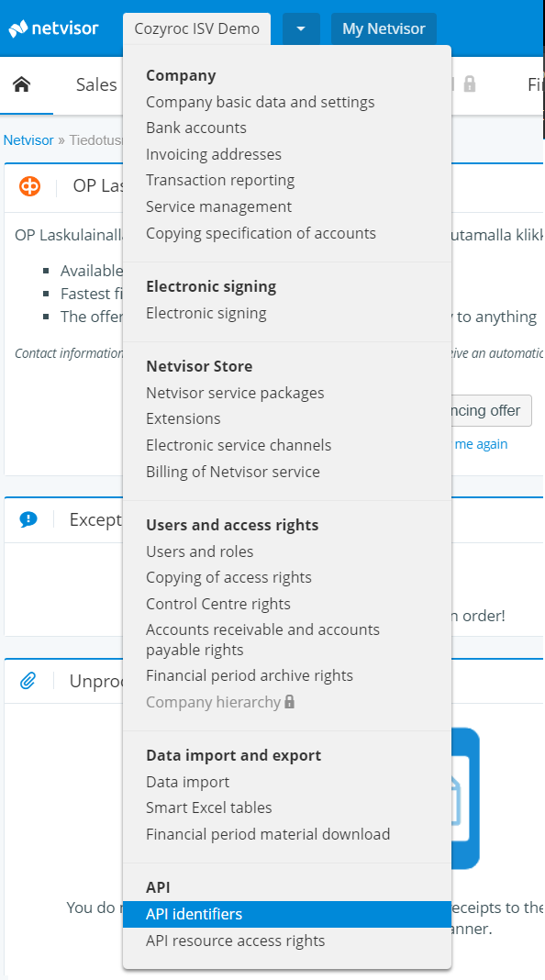This screenshot has width=545, height=980.
Task: Collapse the Cozyroc ISV Demo menu
Action: 197,28
